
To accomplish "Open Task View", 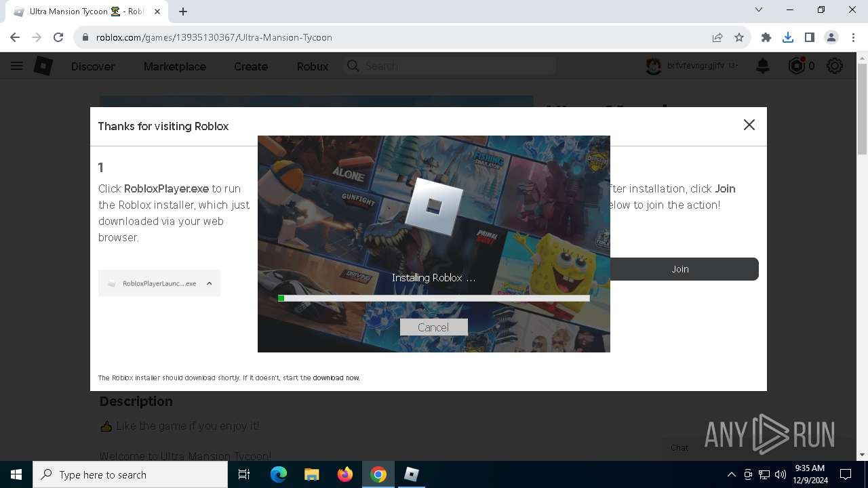I will (x=245, y=474).
